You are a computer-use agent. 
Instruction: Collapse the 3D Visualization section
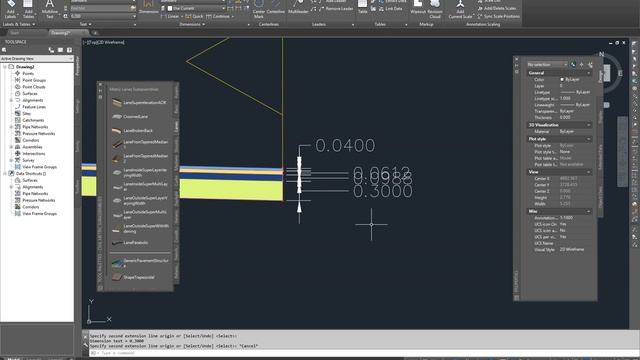coord(588,125)
